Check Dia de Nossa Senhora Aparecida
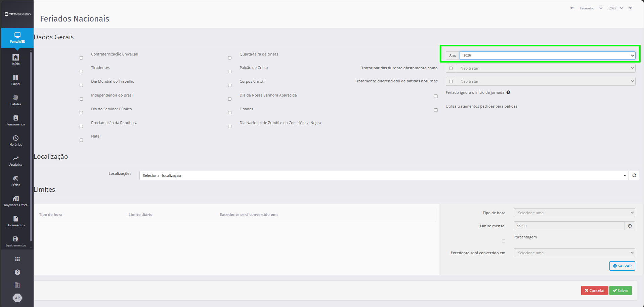644x307 pixels. [230, 99]
